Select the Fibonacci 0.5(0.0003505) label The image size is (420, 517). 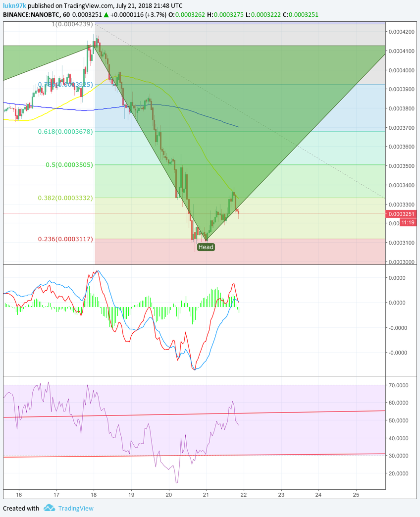[x=69, y=164]
